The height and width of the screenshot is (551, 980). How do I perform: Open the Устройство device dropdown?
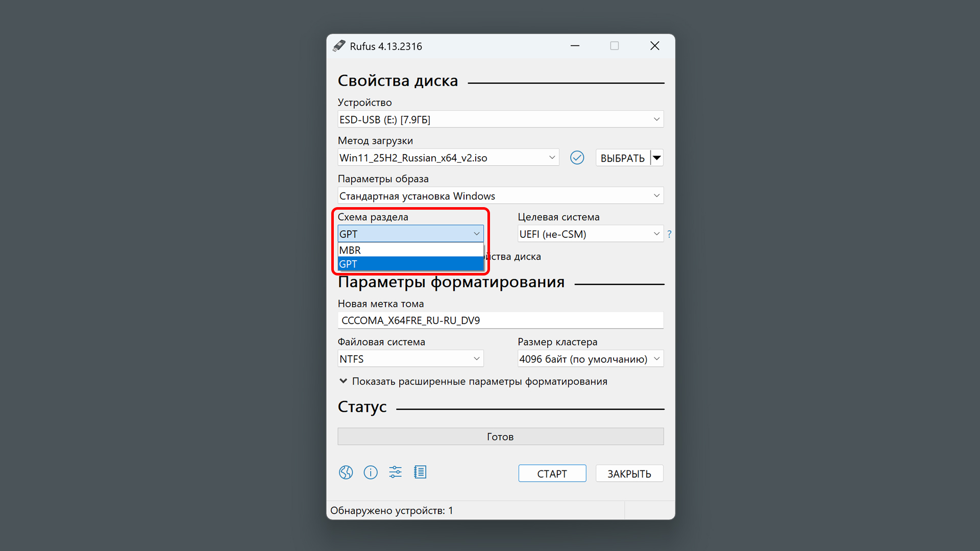(500, 119)
